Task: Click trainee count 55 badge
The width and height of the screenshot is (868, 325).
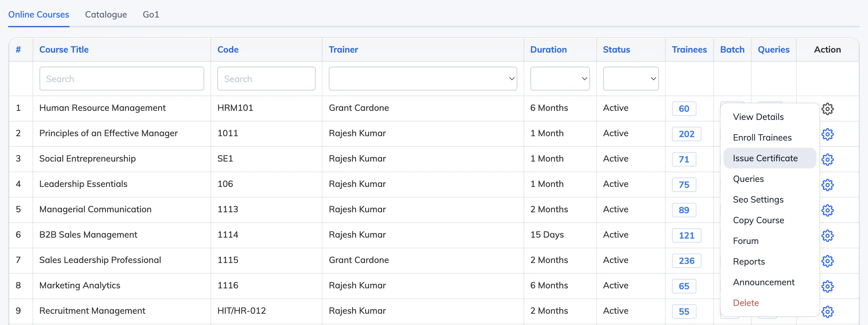Action: pos(684,312)
